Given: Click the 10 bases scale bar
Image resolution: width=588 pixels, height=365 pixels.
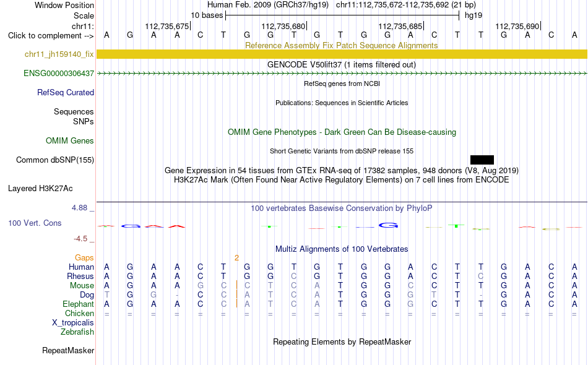Looking at the screenshot, I should [342, 15].
